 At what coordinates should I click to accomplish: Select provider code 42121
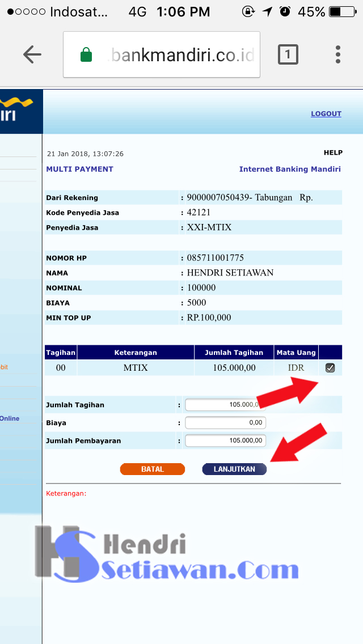coord(199,213)
